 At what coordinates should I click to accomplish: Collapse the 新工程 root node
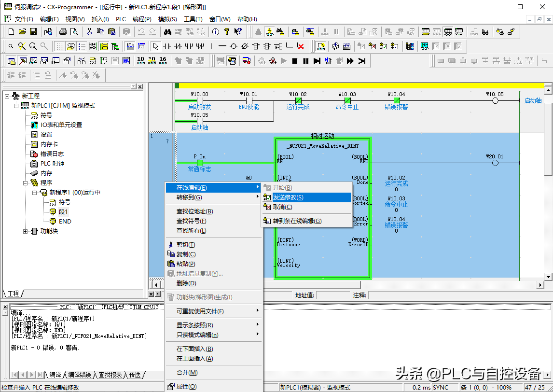pyautogui.click(x=7, y=96)
